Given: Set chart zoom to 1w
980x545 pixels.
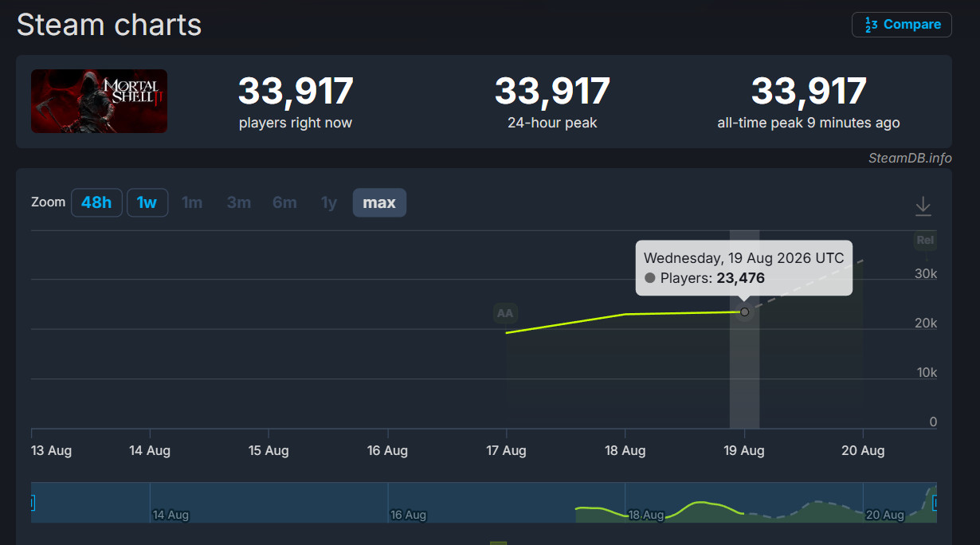Looking at the screenshot, I should pos(147,202).
